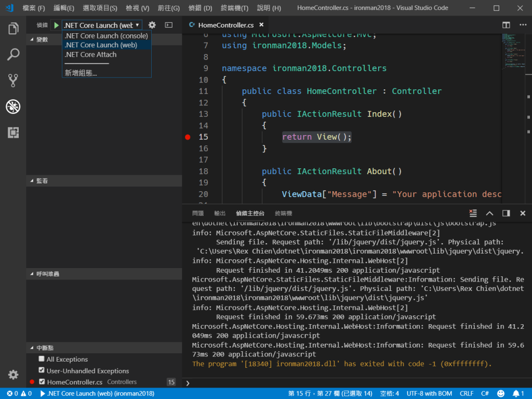
Task: Open the 檔案 (F) menu
Action: coord(34,8)
